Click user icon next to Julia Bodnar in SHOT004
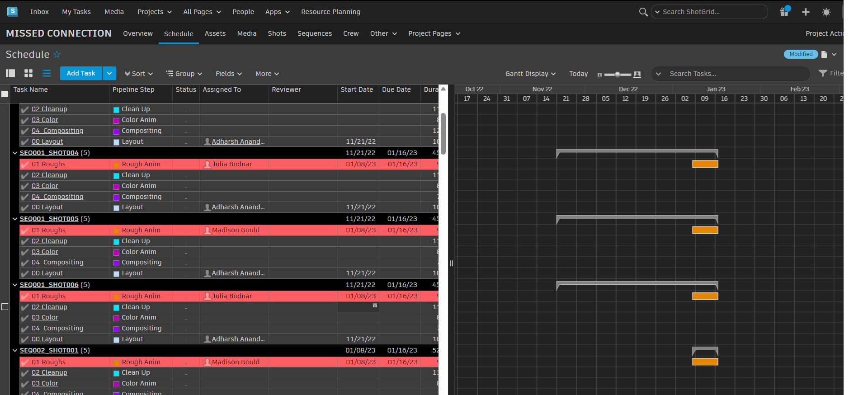The width and height of the screenshot is (868, 395). coord(208,164)
